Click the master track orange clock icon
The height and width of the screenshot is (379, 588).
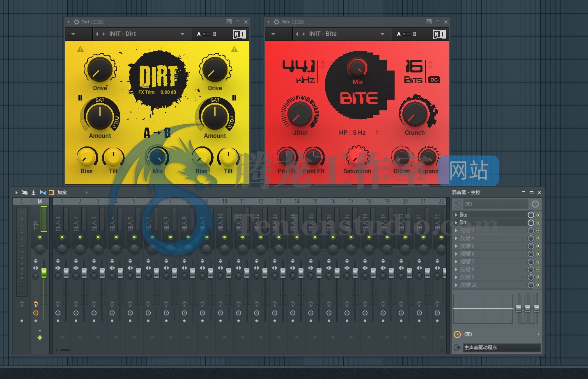tap(36, 313)
